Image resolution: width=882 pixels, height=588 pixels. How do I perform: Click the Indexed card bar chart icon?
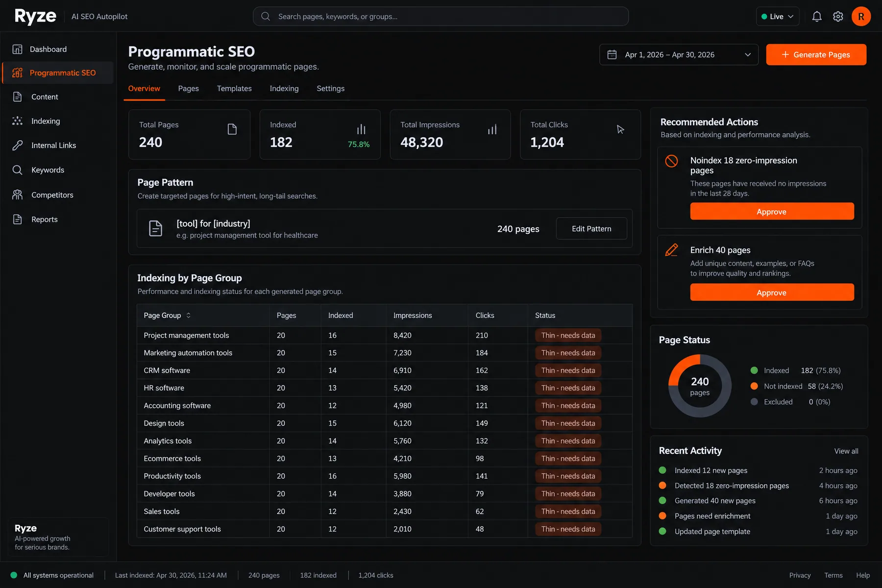[361, 129]
